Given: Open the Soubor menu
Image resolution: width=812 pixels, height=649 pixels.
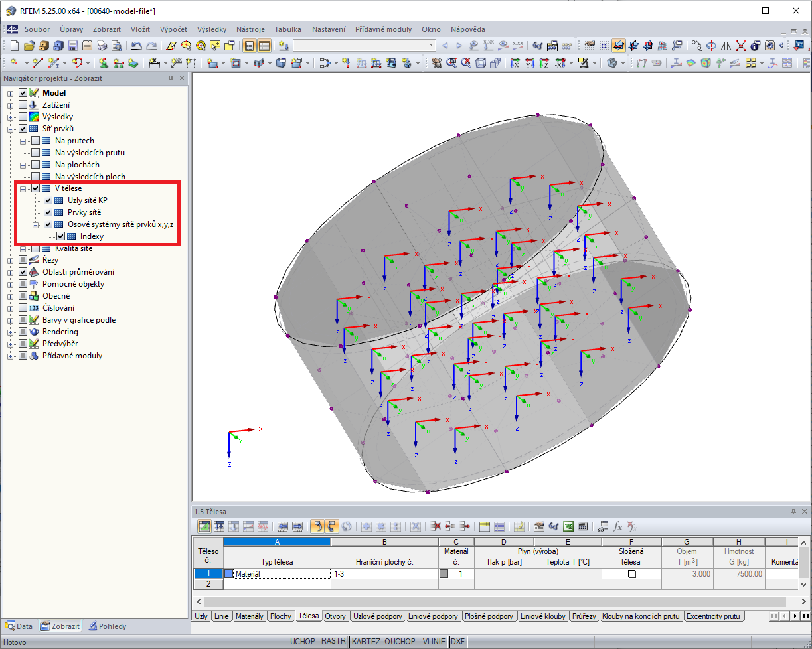Looking at the screenshot, I should coord(37,29).
